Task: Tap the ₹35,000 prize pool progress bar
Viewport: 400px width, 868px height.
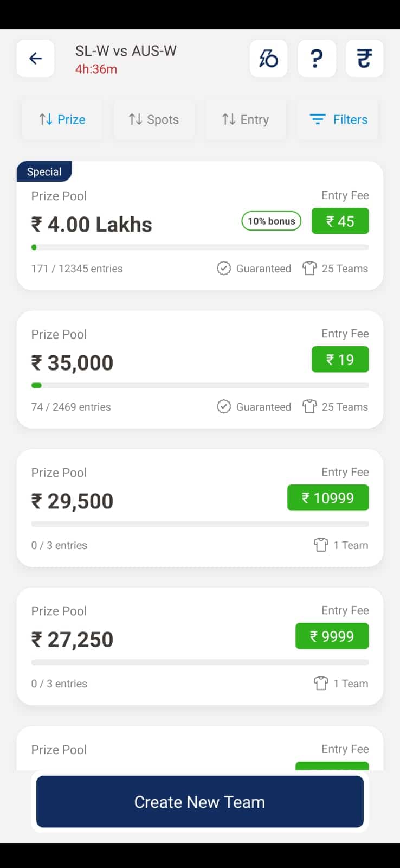Action: click(x=200, y=386)
